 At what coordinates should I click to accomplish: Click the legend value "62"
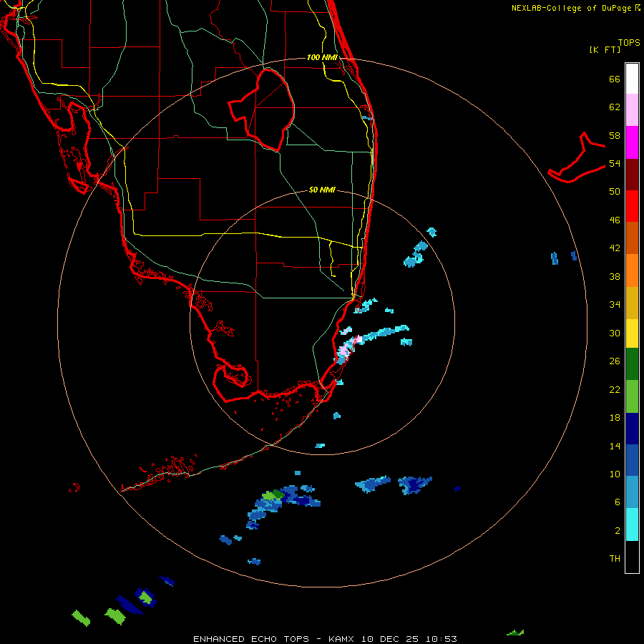[615, 107]
